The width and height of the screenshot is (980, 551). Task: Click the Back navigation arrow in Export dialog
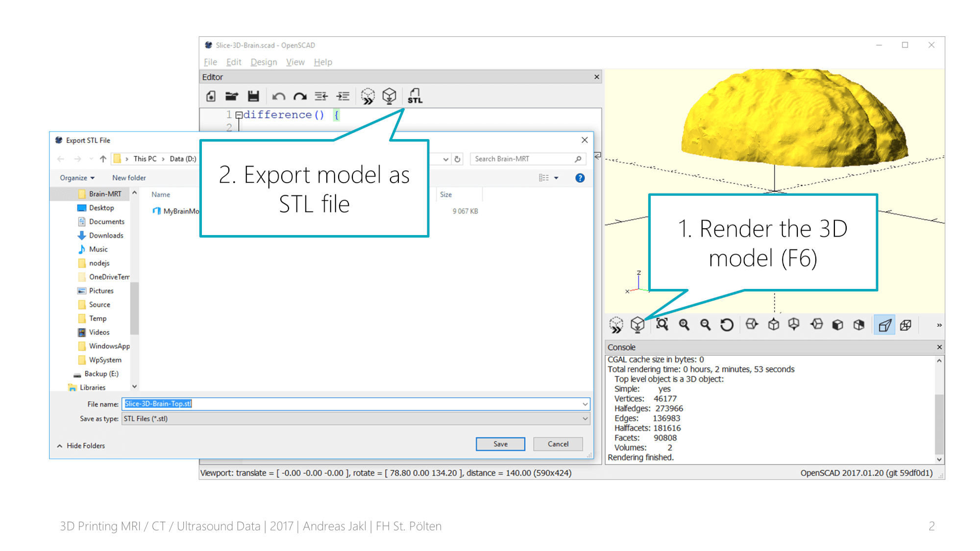tap(61, 159)
